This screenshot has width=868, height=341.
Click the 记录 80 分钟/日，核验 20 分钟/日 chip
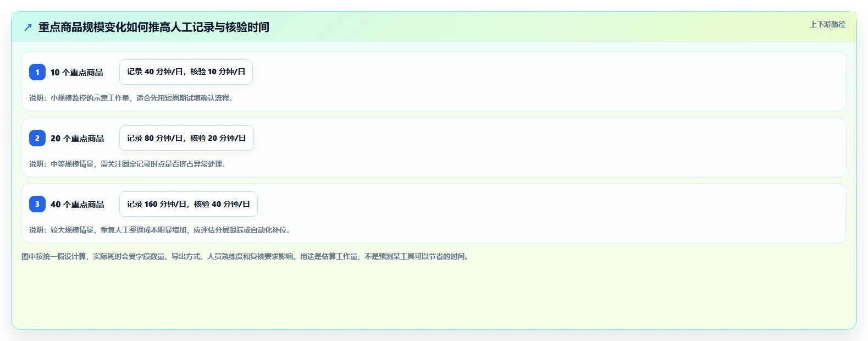click(186, 138)
